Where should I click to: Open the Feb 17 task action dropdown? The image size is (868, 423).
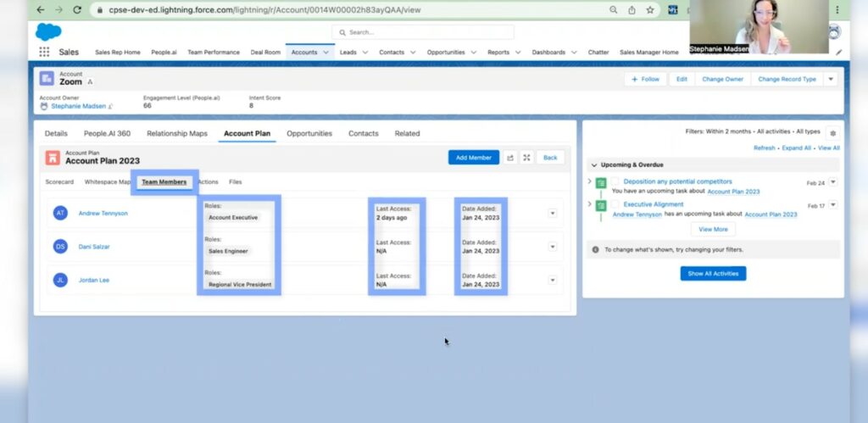833,205
